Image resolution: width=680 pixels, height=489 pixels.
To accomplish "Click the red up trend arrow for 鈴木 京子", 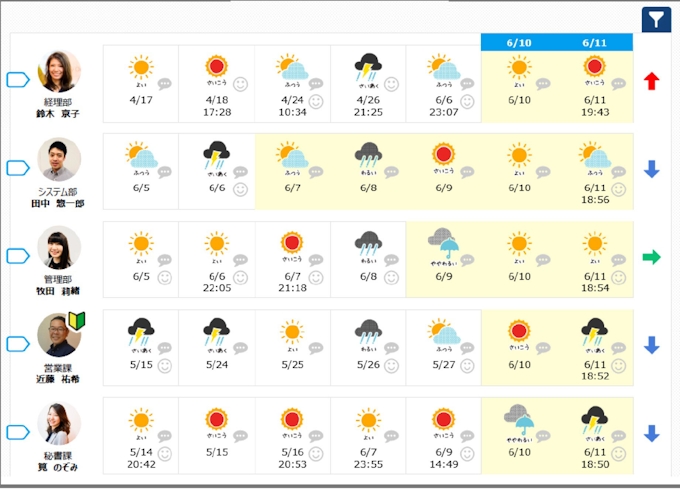I will 652,81.
